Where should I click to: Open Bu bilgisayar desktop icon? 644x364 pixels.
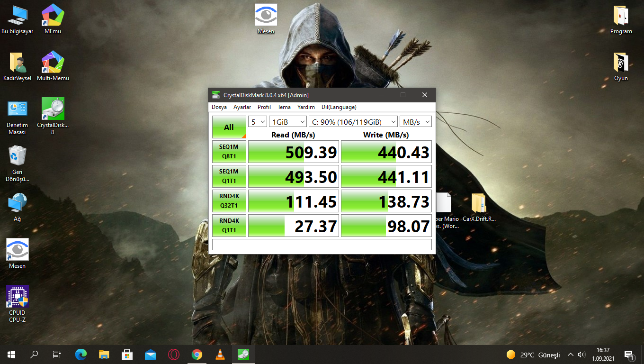(18, 20)
